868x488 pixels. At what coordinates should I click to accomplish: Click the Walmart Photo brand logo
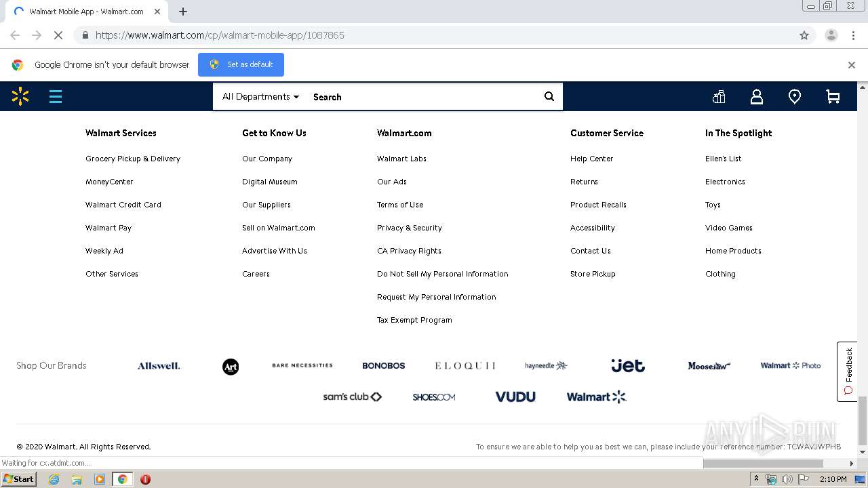[x=791, y=365]
